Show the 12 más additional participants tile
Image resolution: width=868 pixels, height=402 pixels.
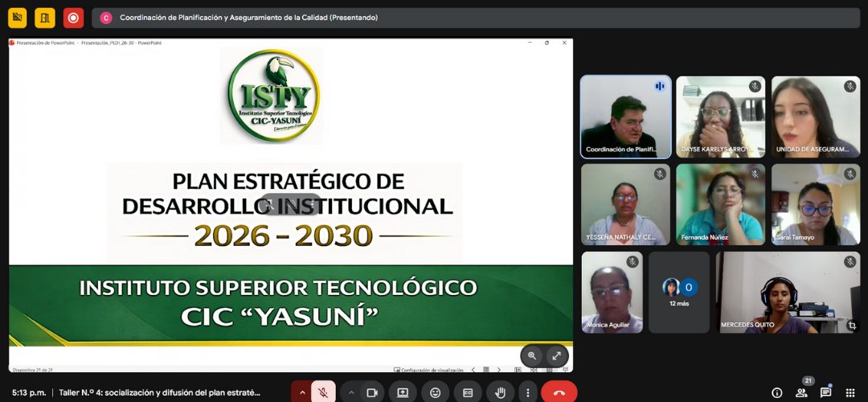(679, 292)
